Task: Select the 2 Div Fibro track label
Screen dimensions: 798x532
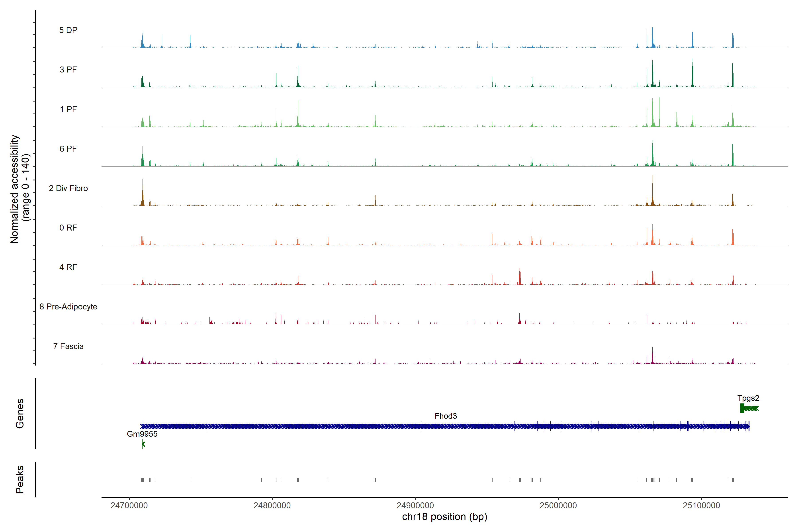Action: point(68,188)
